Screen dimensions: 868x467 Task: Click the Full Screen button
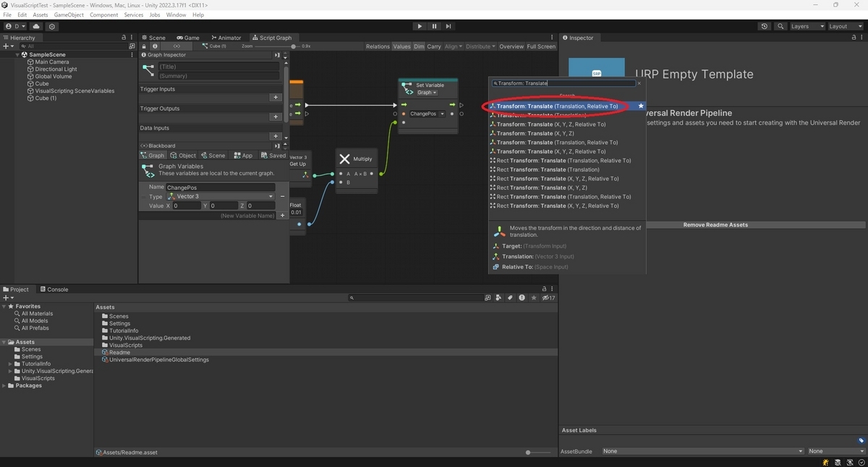pos(541,46)
